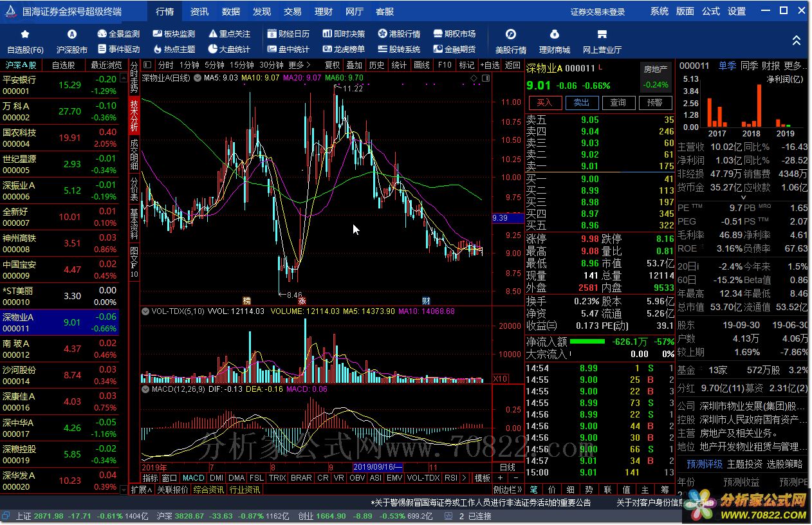The height and width of the screenshot is (525, 812).
Task: Open 事件驱动 in the toolbar
Action: (118, 49)
